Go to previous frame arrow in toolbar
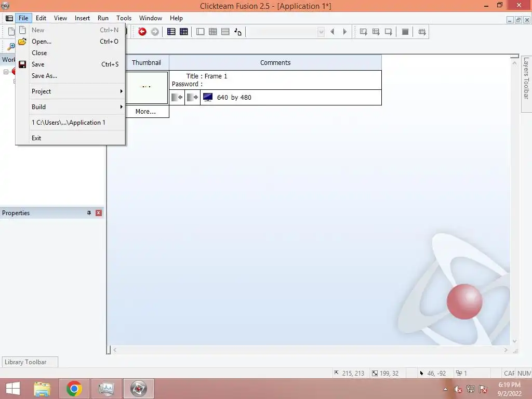Image resolution: width=532 pixels, height=399 pixels. pyautogui.click(x=332, y=32)
